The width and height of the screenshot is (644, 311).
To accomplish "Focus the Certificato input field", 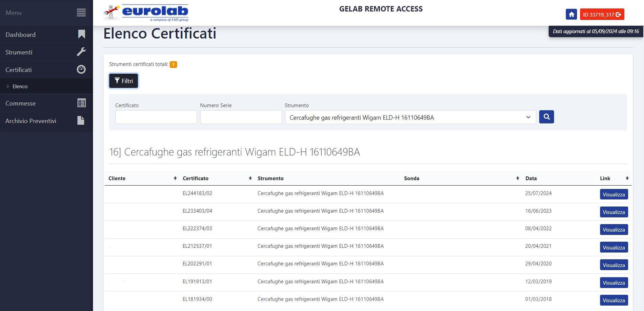I will click(156, 117).
